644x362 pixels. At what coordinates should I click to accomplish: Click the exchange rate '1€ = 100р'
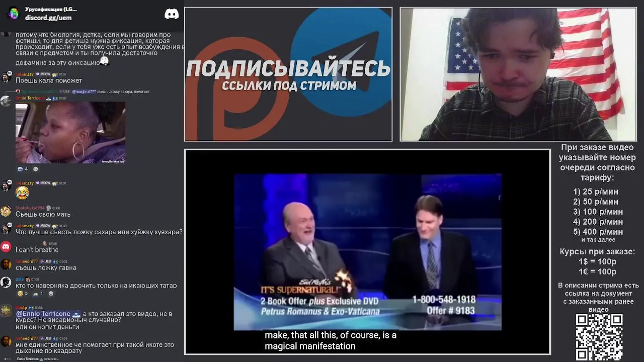pyautogui.click(x=597, y=271)
